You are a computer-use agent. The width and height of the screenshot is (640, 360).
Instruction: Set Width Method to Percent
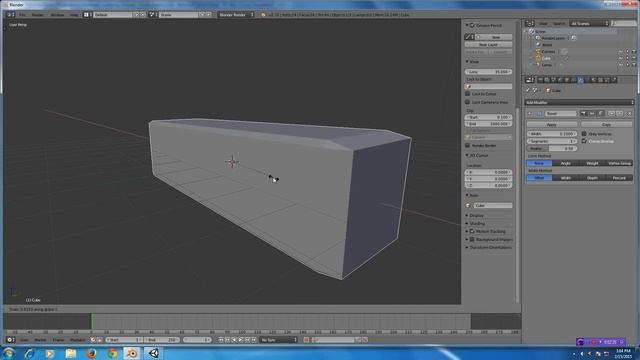point(619,178)
